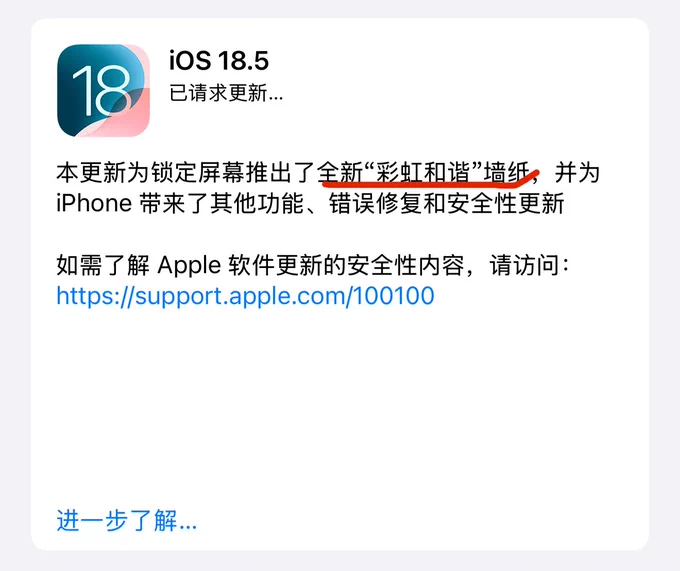This screenshot has width=680, height=571.
Task: Tap 并为 at the end of the first line
Action: 577,173
